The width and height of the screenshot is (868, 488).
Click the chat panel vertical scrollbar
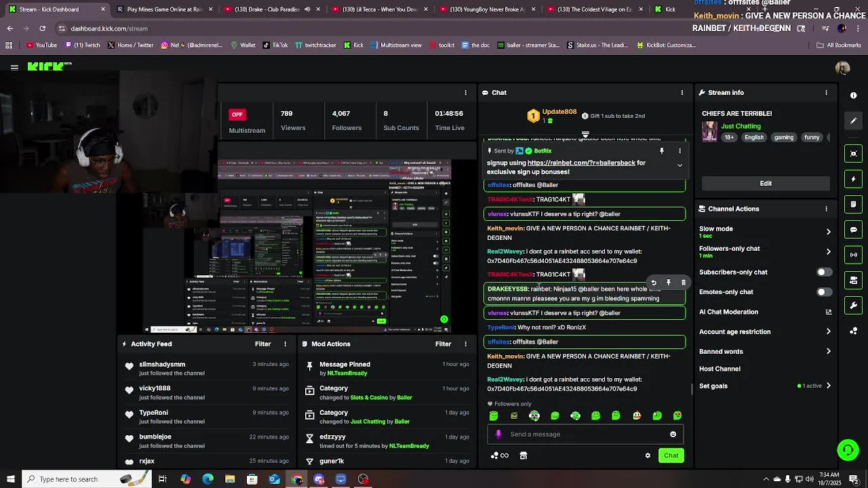[691, 389]
